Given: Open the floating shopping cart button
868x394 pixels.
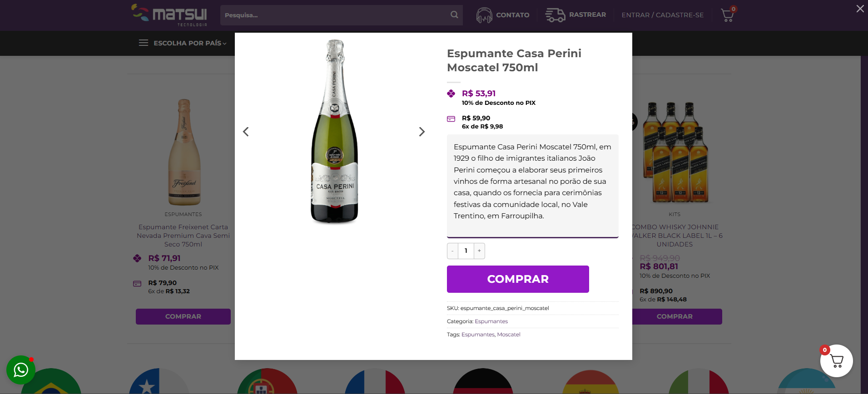Looking at the screenshot, I should point(836,361).
